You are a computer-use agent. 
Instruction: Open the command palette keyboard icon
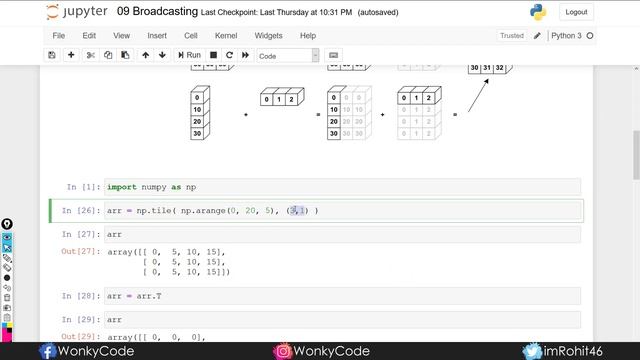click(x=333, y=55)
